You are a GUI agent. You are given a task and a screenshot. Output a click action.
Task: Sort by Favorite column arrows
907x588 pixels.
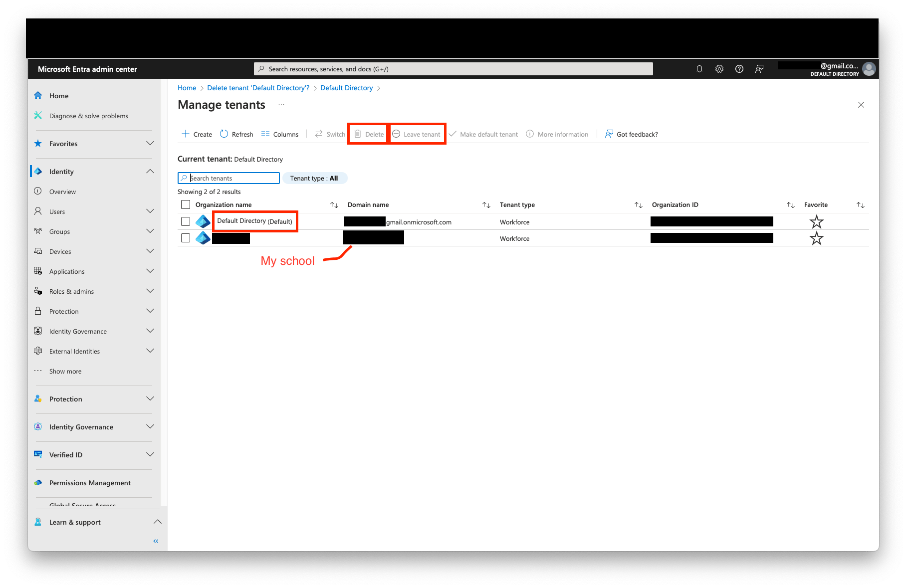[861, 205]
